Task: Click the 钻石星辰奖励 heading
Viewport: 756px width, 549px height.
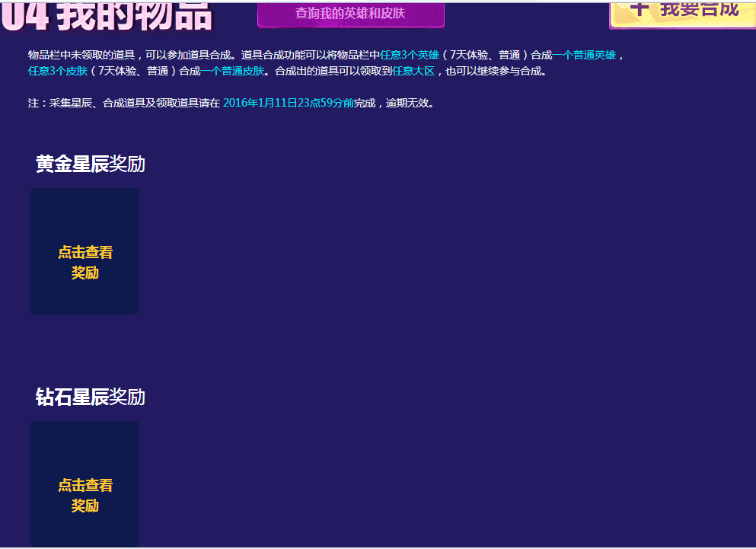Action: 91,397
